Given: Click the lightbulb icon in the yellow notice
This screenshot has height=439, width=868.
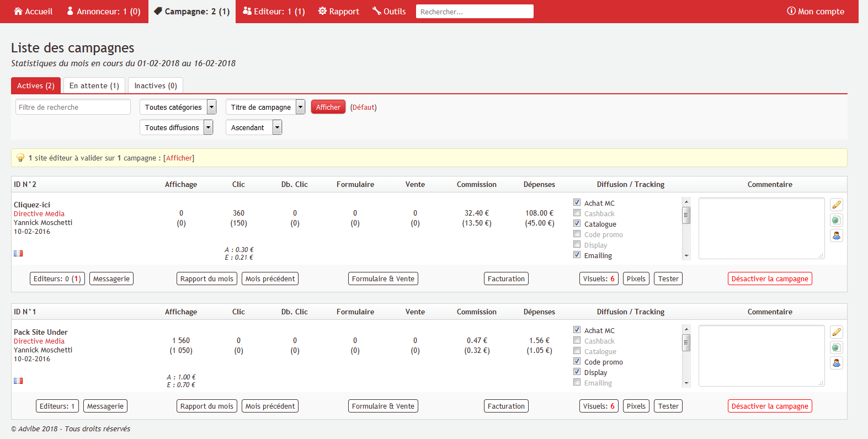Looking at the screenshot, I should 20,158.
